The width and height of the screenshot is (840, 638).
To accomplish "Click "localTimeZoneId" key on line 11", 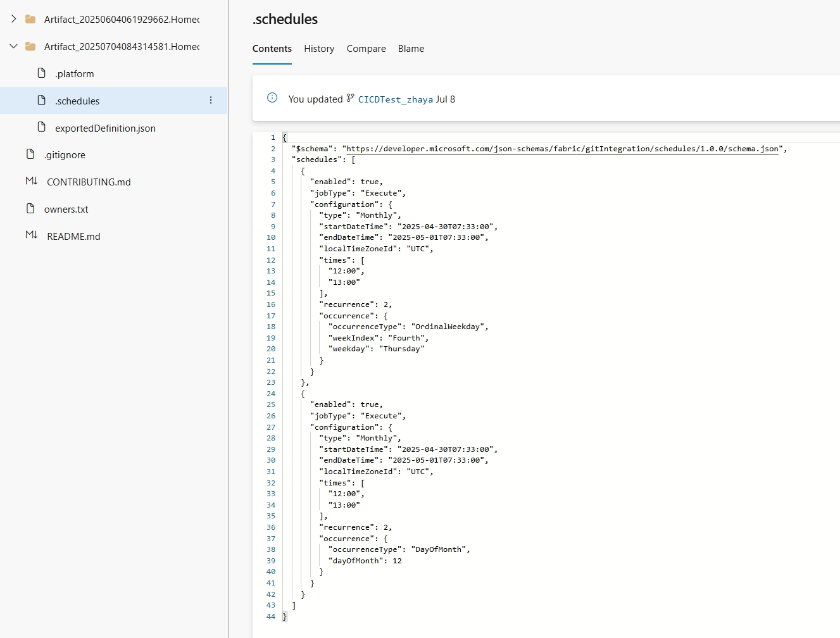I will point(358,249).
